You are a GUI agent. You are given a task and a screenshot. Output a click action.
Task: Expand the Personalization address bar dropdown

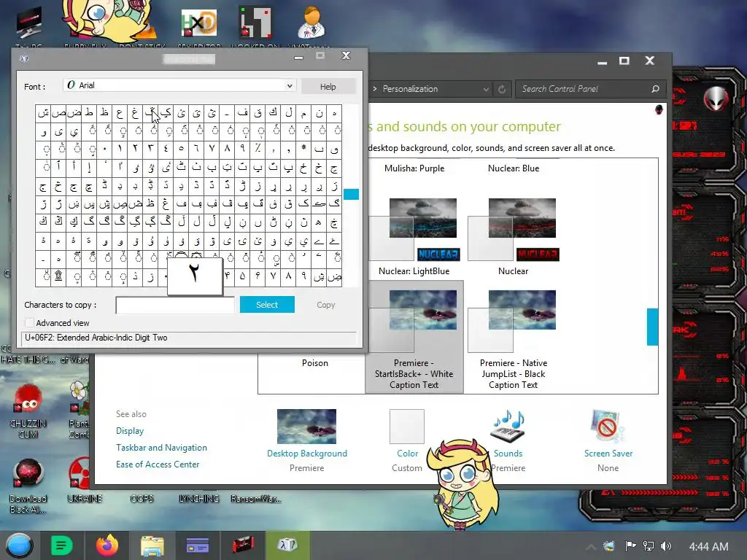[485, 89]
